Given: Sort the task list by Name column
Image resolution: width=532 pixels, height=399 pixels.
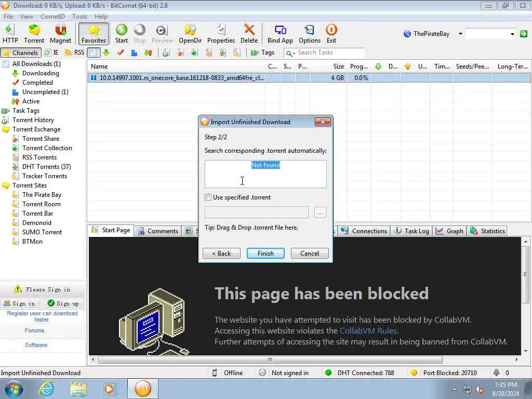Looking at the screenshot, I should pyautogui.click(x=177, y=66).
